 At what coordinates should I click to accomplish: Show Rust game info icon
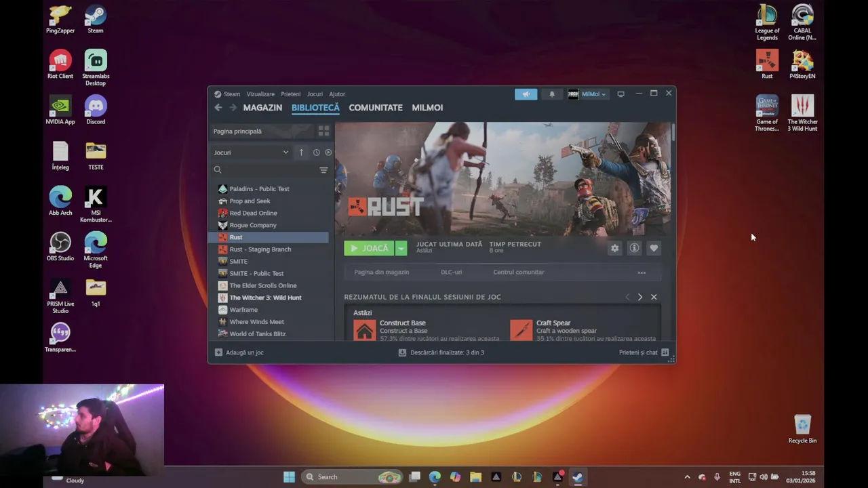(x=634, y=248)
